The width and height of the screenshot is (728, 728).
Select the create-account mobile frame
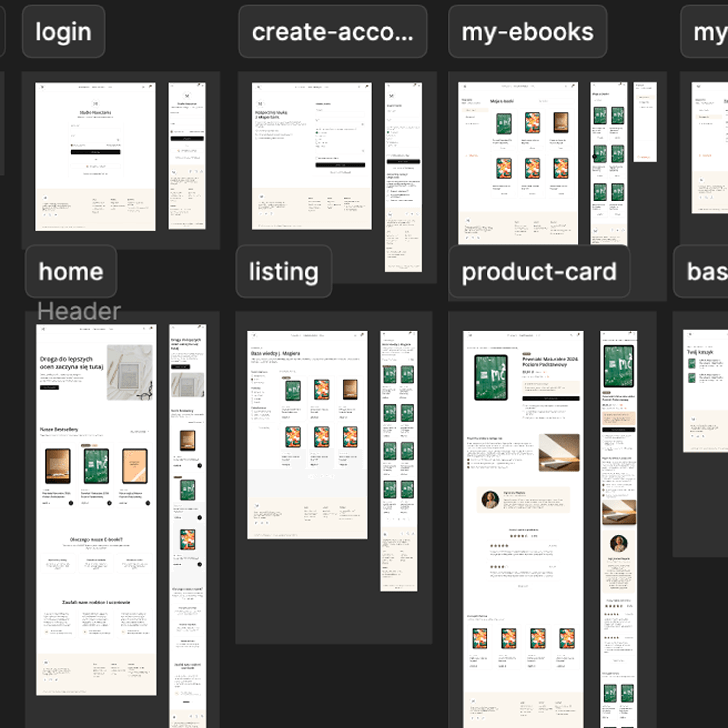tap(403, 177)
